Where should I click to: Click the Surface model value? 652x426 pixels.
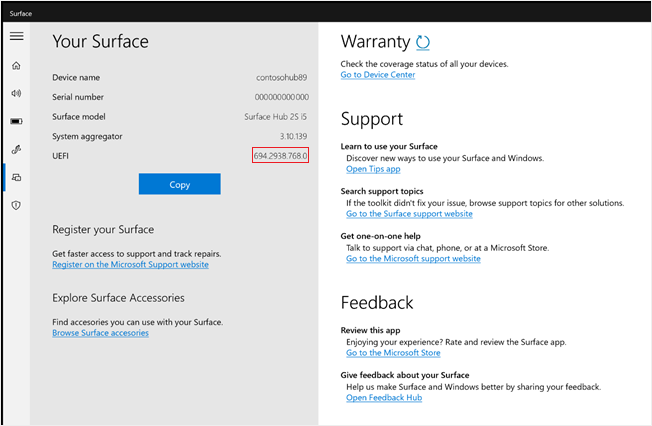click(x=276, y=117)
